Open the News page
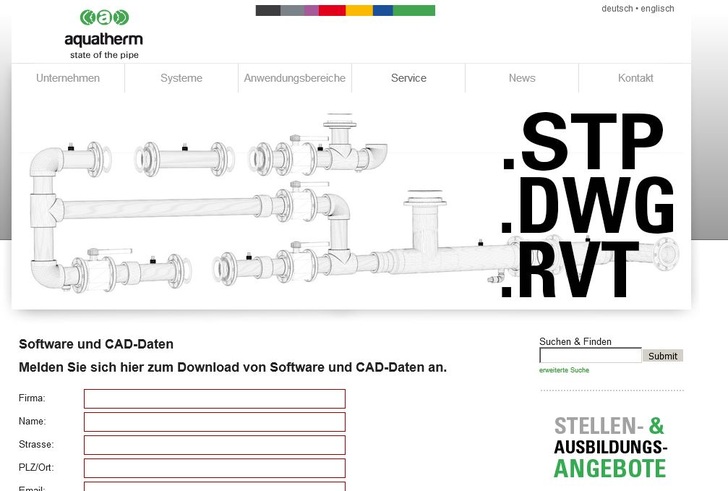 521,78
